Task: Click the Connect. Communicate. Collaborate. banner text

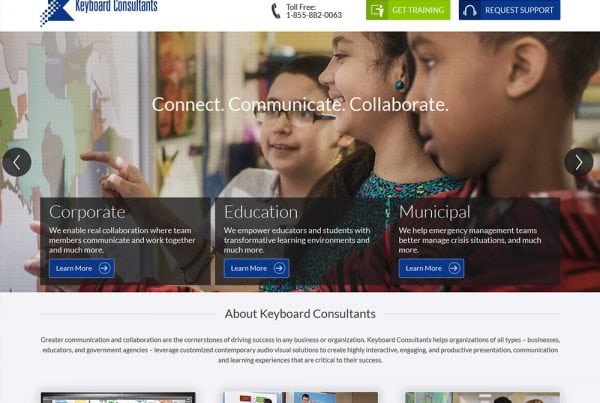Action: click(300, 104)
